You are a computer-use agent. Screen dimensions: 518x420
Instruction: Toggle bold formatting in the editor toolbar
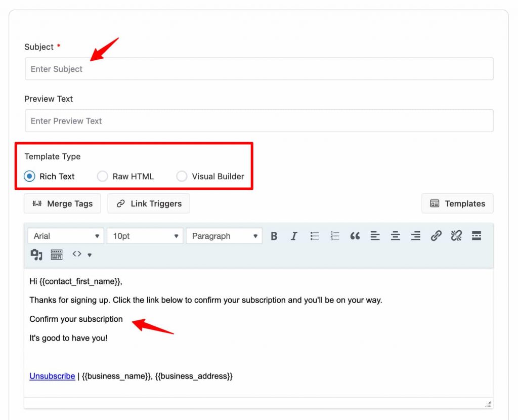(x=274, y=236)
